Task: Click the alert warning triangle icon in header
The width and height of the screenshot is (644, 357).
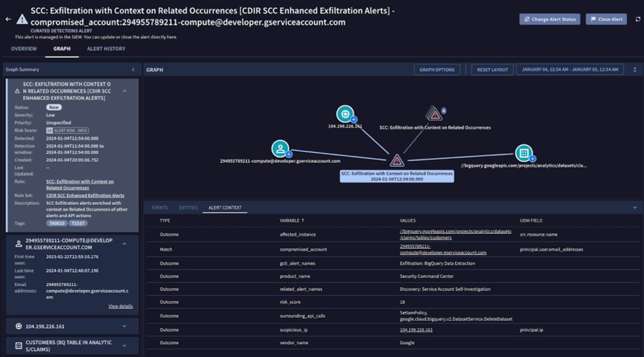Action: (x=22, y=19)
